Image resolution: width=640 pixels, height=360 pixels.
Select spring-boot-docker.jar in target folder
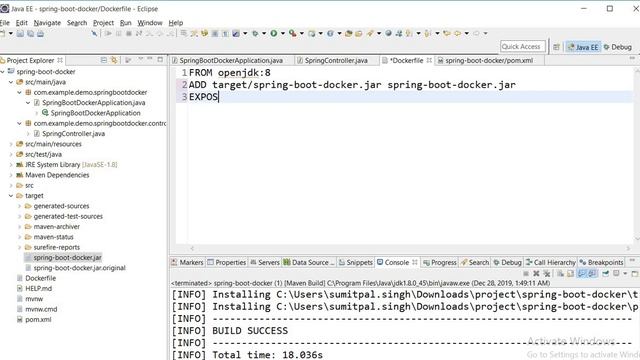click(x=67, y=258)
